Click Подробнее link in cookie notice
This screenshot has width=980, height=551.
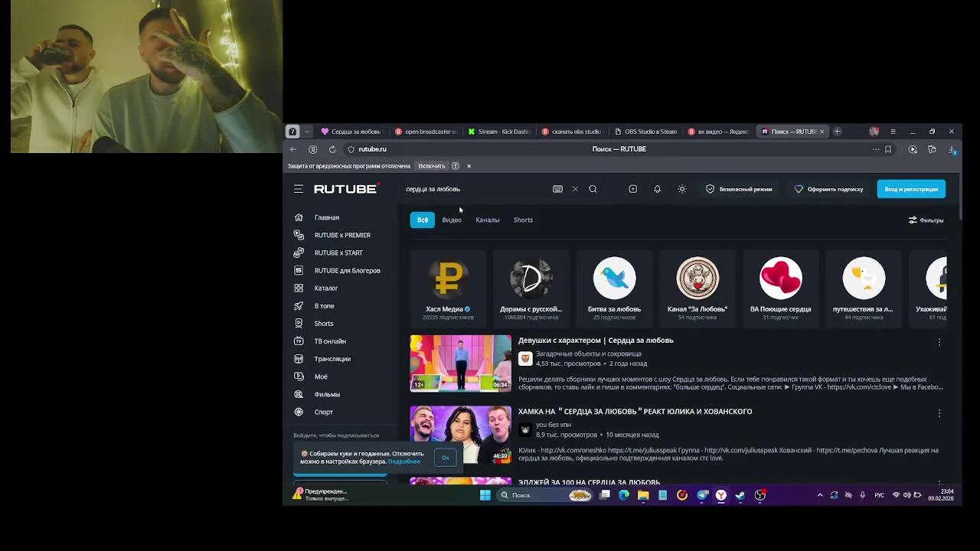tap(403, 461)
